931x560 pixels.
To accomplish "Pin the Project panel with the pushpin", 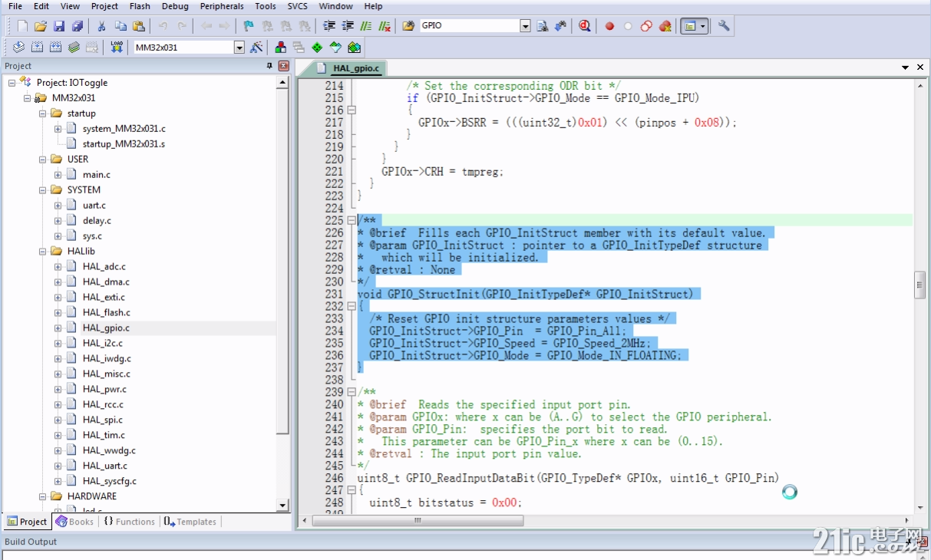I will [269, 66].
